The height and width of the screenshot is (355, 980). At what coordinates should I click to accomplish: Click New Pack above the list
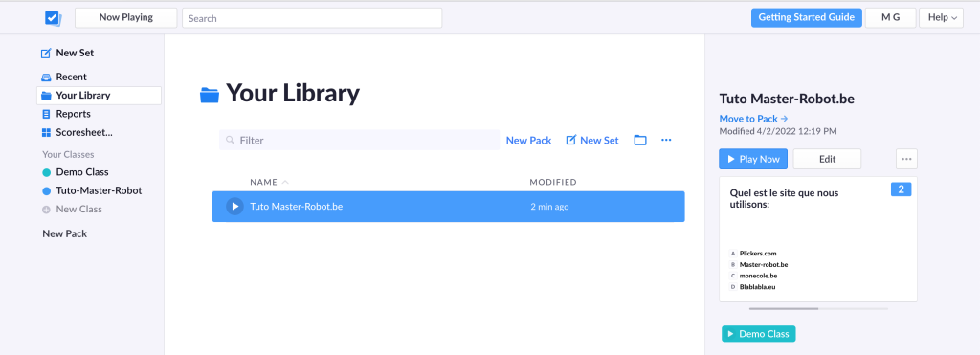(x=528, y=140)
